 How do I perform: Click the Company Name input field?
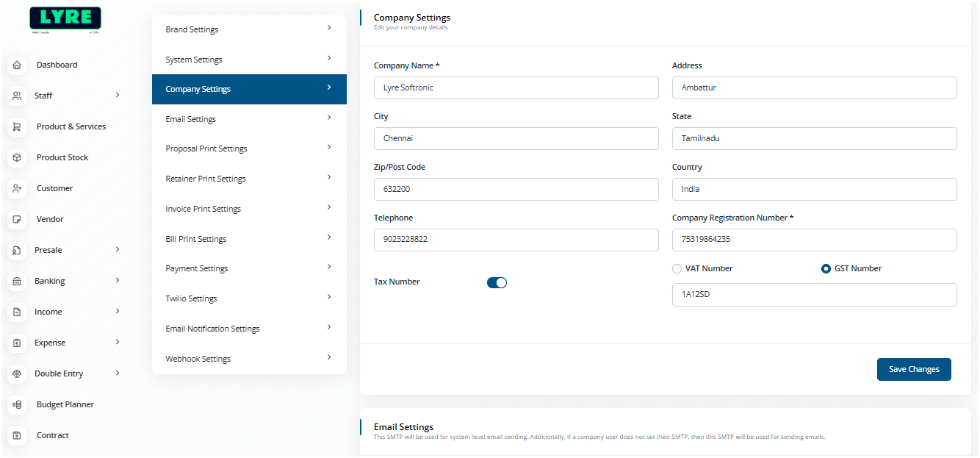click(516, 87)
